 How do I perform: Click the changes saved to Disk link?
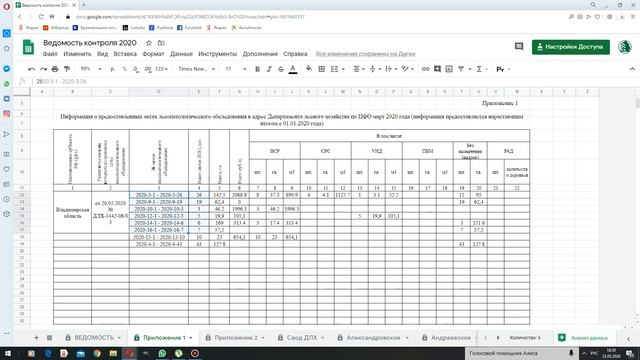[365, 54]
